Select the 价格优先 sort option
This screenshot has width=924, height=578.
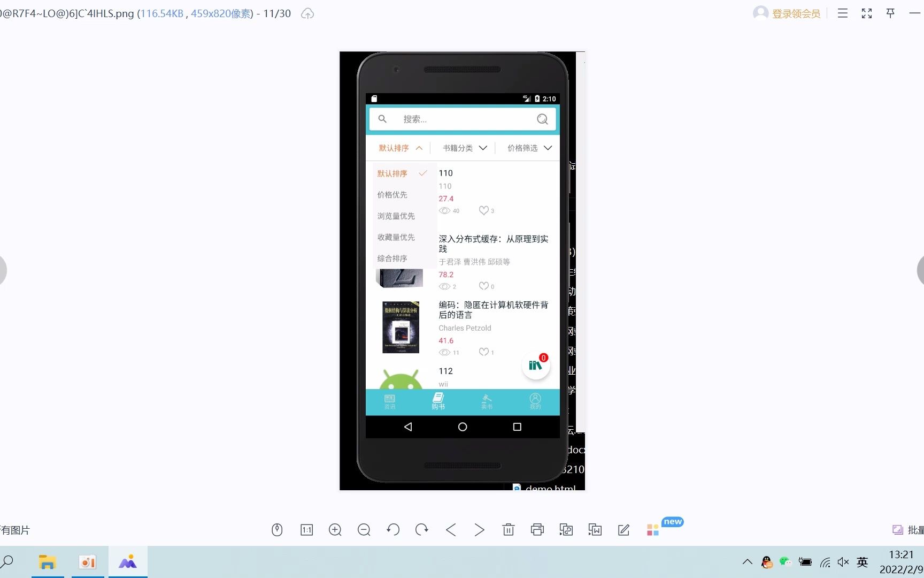click(x=392, y=194)
